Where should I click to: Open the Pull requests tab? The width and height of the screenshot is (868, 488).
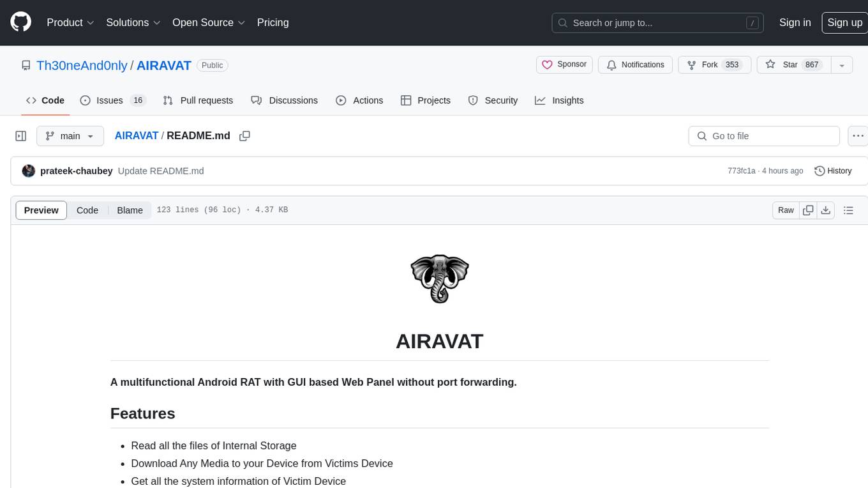click(198, 100)
